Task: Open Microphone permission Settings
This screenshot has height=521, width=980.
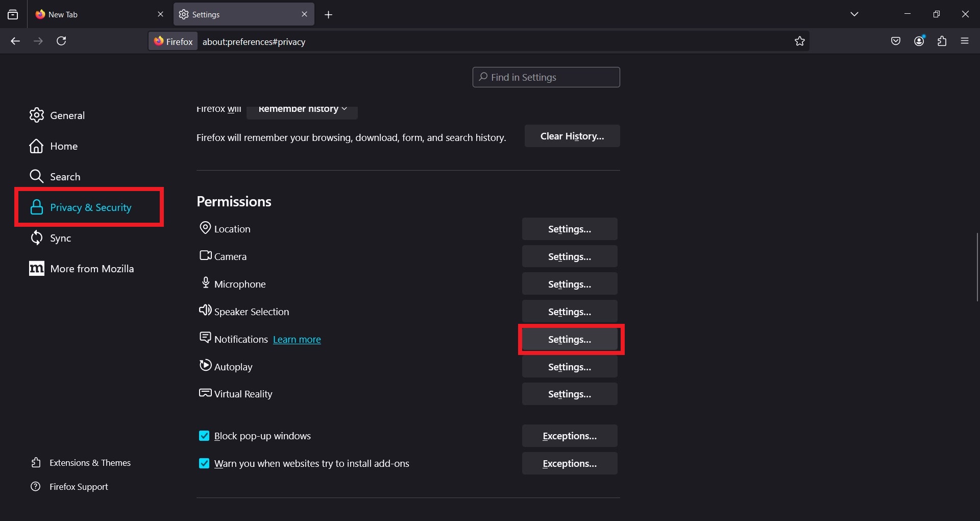Action: [x=570, y=284]
